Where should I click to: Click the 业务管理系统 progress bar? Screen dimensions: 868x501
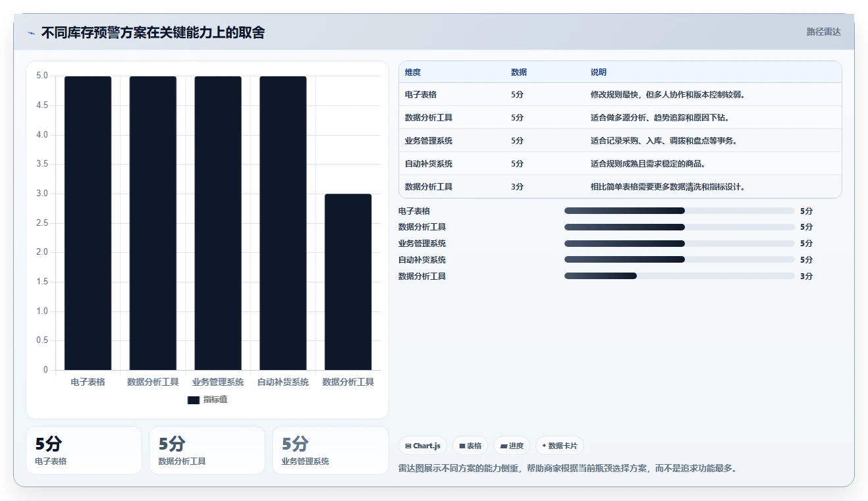tap(679, 244)
